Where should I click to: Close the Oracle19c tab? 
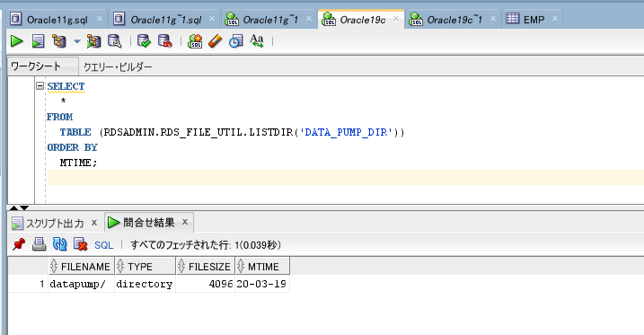(396, 19)
